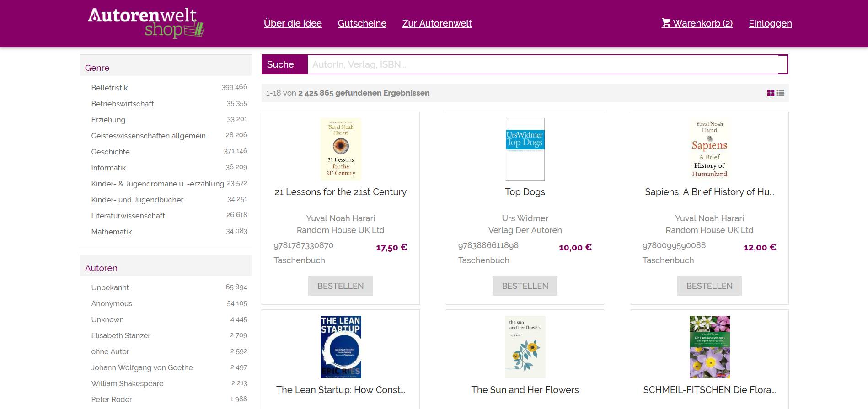Open title 21 Lessons for the 21st Century

(341, 192)
